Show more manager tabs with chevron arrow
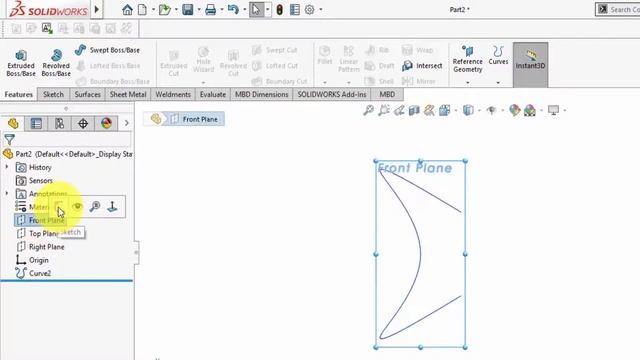Screen dimensions: 640x360 [127, 123]
